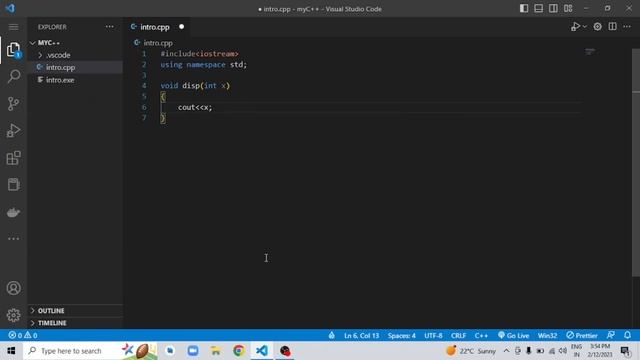The width and height of the screenshot is (640, 360).
Task: Start Go Live server
Action: tap(513, 336)
